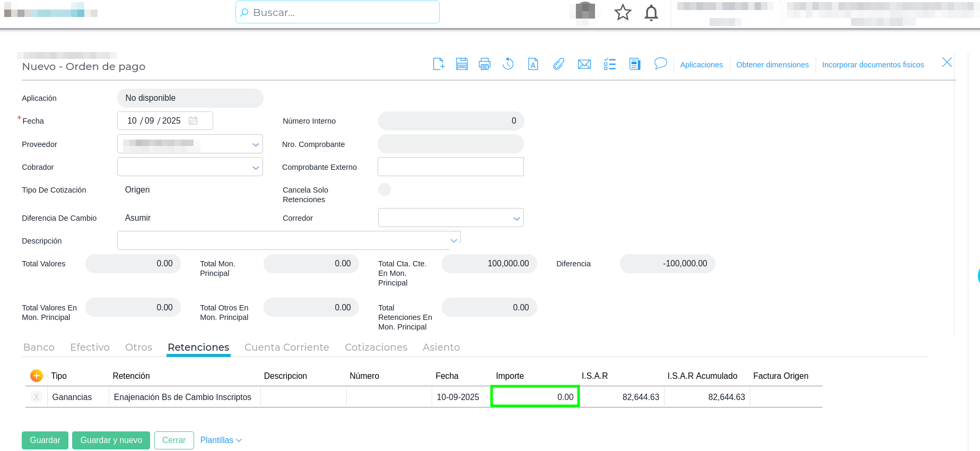Click the Comprobante Externo input field
This screenshot has width=980, height=451.
(x=450, y=167)
